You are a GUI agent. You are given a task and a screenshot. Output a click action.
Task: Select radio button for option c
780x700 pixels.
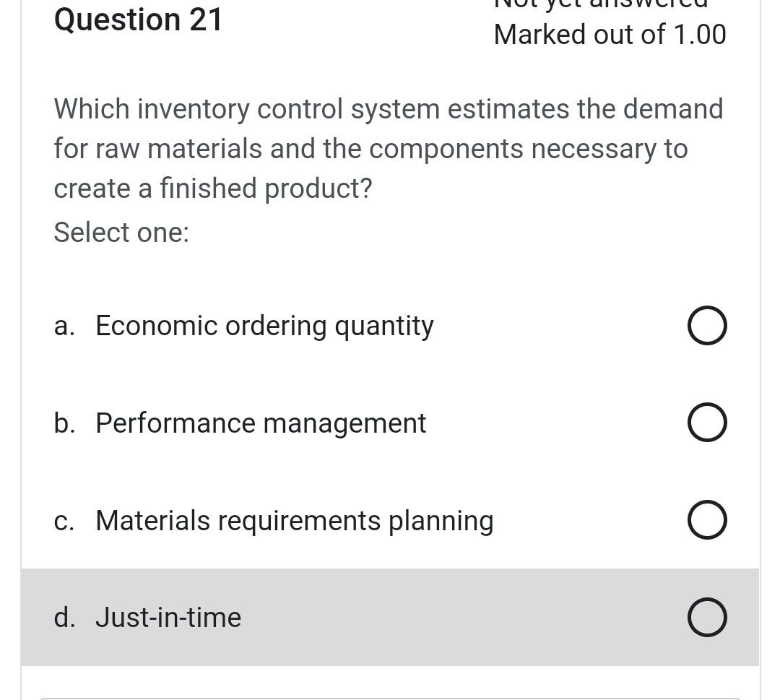pos(706,519)
